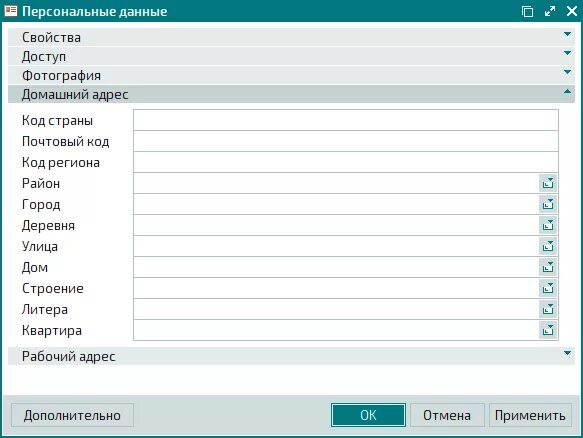Open the Доступ section header
The width and height of the screenshot is (583, 438).
[292, 57]
